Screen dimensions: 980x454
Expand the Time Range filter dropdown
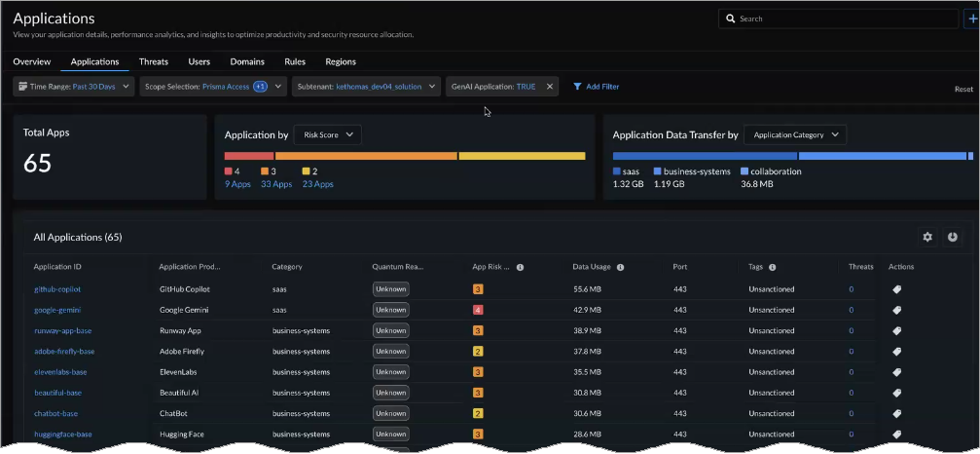click(126, 87)
